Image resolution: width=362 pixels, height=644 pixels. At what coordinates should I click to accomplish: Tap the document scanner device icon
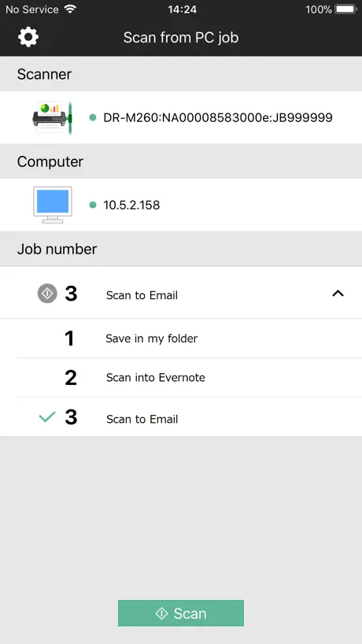tap(52, 117)
